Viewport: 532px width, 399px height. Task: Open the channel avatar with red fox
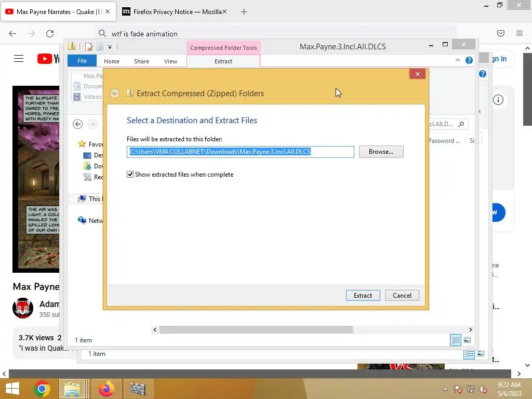point(23,308)
